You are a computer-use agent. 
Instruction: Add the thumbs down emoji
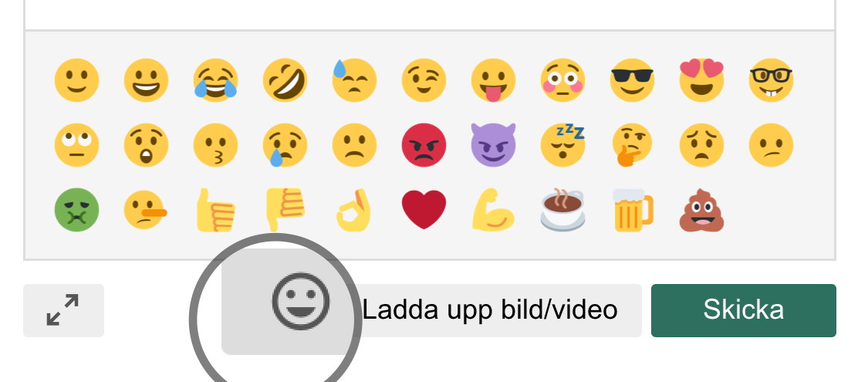[x=285, y=210]
